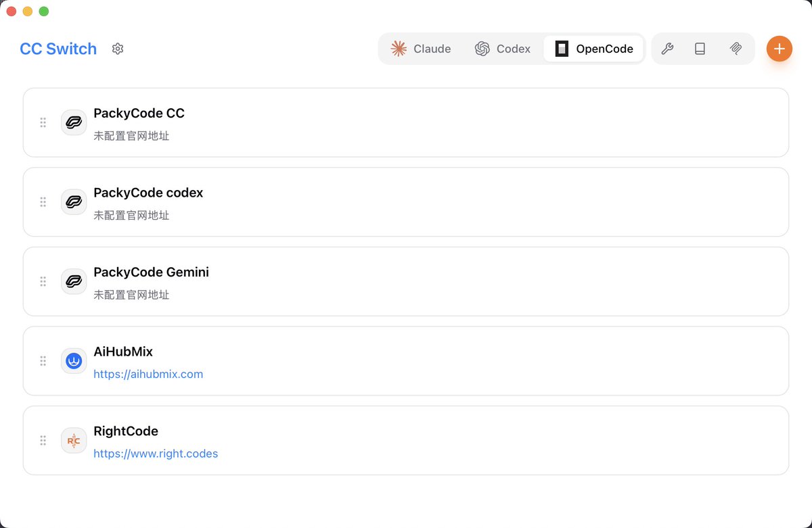This screenshot has height=528, width=812.
Task: Click the AiHubMix drag handle
Action: click(43, 361)
